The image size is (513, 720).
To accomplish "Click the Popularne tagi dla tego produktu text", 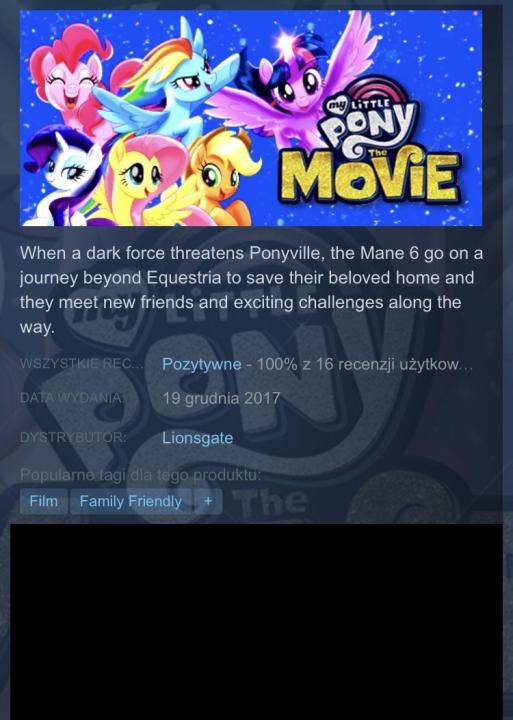I will tap(141, 475).
